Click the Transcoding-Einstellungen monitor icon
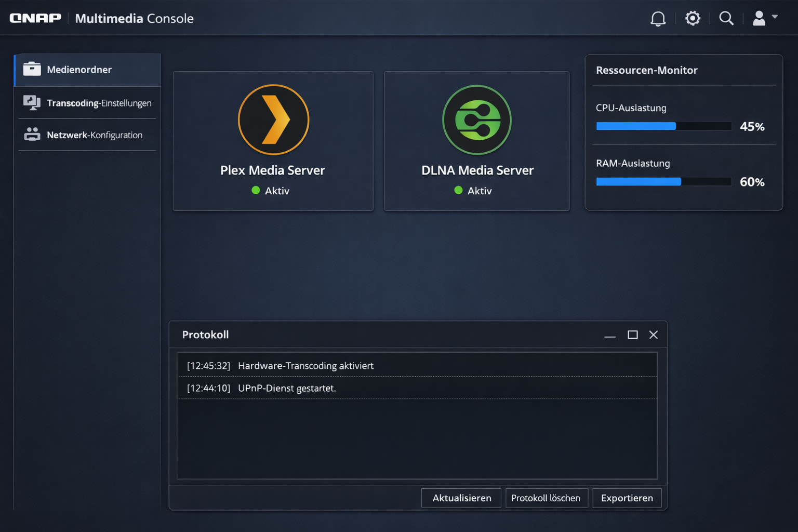The image size is (798, 532). pos(32,103)
